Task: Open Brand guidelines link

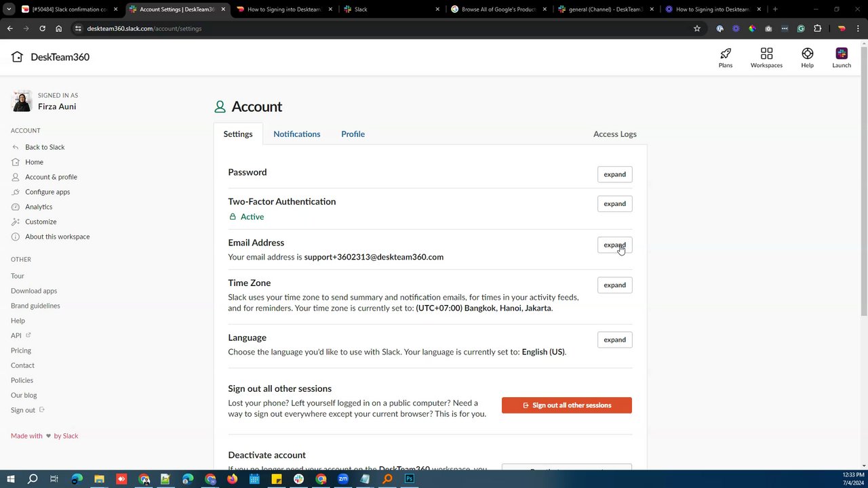Action: click(35, 306)
